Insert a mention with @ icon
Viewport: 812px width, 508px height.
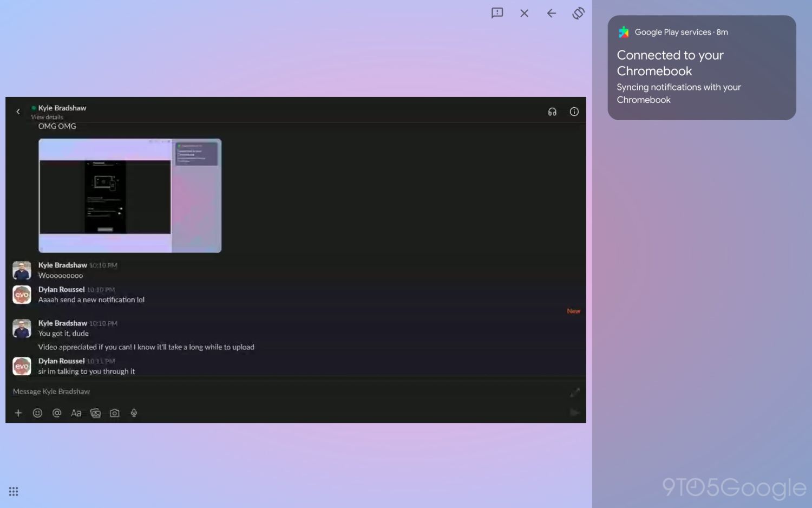(57, 413)
